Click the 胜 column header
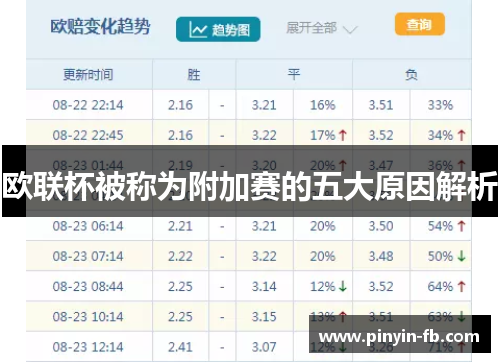The width and height of the screenshot is (500, 362). pos(194,75)
